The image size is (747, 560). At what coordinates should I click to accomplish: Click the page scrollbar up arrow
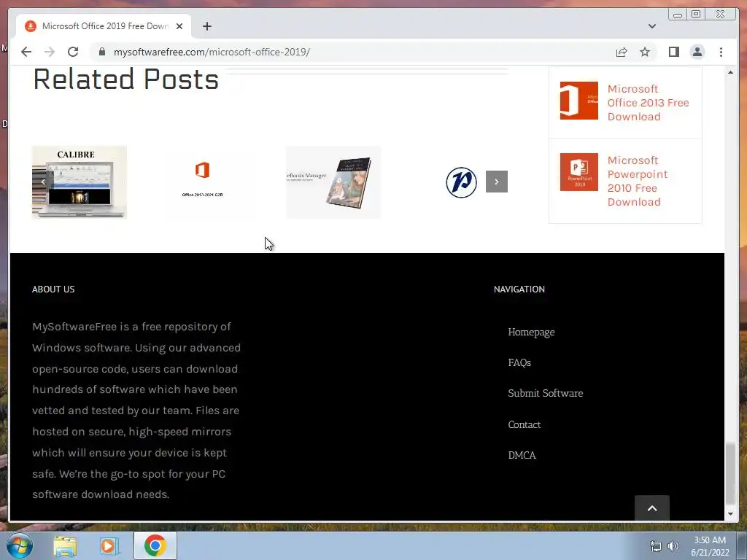pyautogui.click(x=730, y=72)
